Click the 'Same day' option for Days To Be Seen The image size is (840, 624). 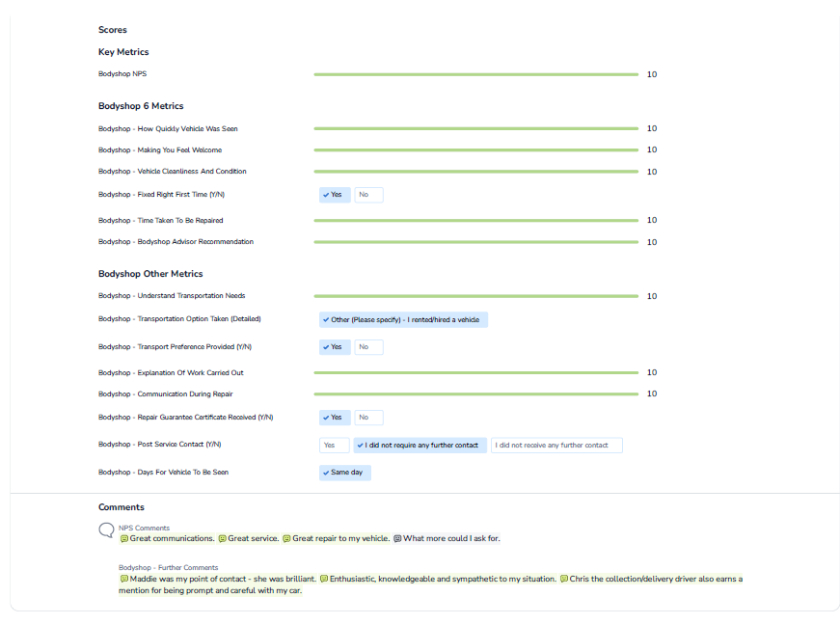[345, 473]
